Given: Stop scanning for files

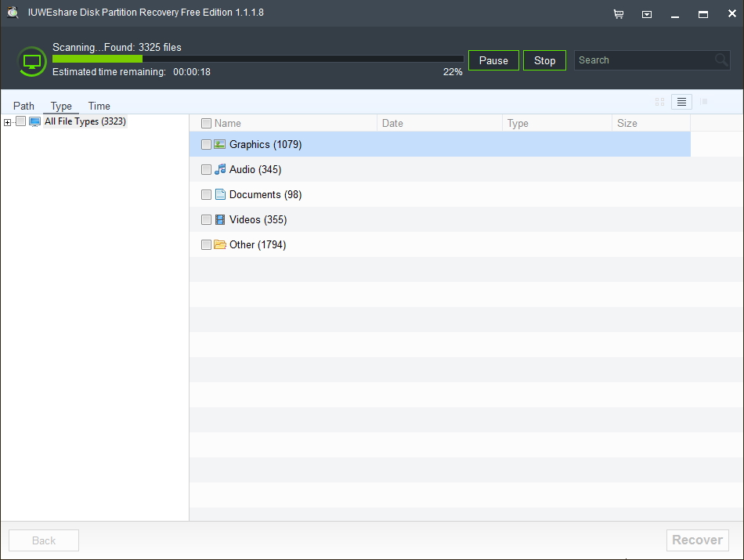Looking at the screenshot, I should click(544, 60).
